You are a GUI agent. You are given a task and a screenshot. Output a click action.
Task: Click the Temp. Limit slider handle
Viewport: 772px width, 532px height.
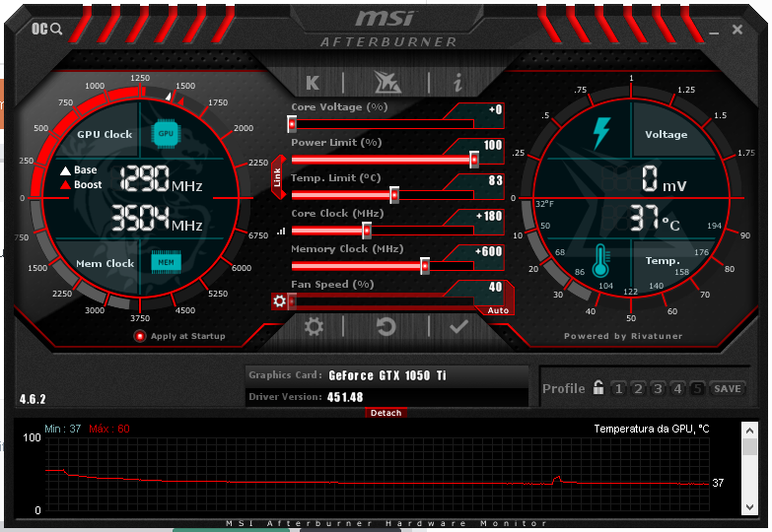coord(394,195)
